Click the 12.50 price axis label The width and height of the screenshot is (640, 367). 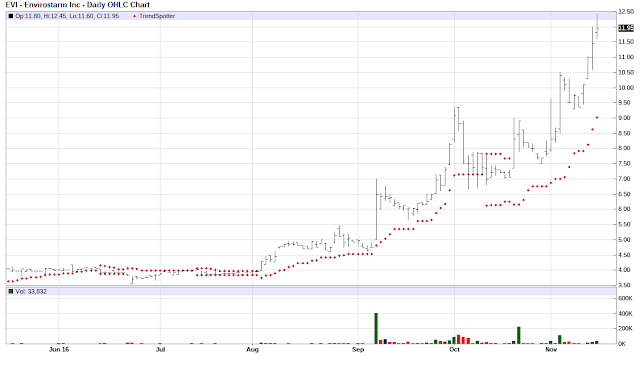[x=626, y=12]
